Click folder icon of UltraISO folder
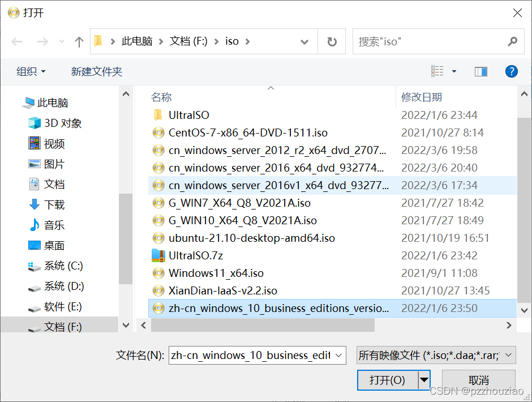The image size is (532, 402). click(x=158, y=115)
